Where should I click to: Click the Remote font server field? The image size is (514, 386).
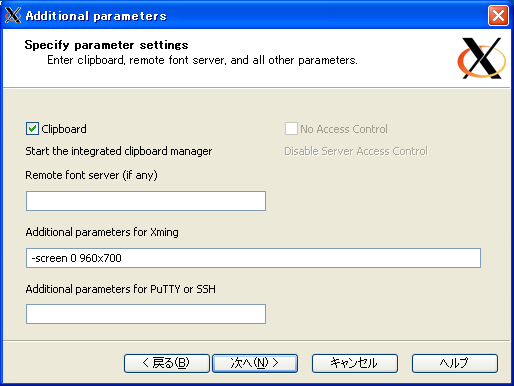click(146, 201)
